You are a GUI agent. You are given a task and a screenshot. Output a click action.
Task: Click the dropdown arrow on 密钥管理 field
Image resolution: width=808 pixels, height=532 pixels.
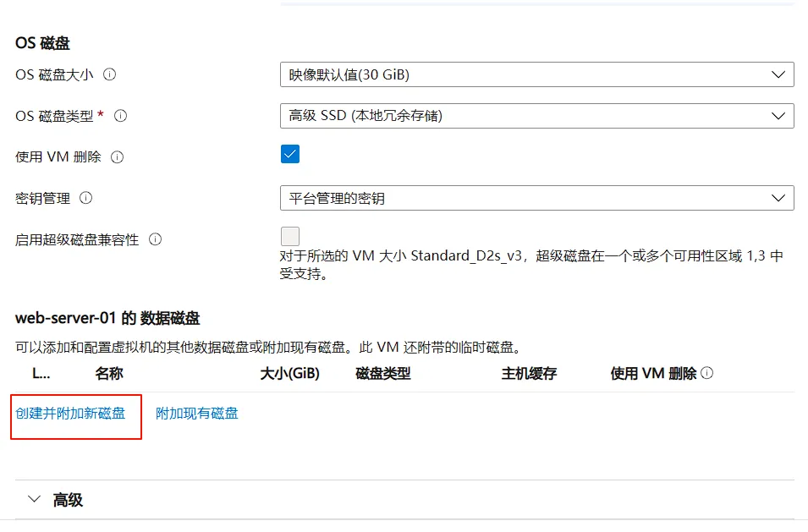pos(779,198)
